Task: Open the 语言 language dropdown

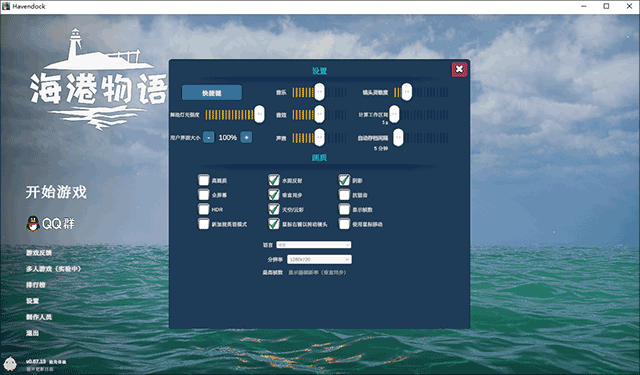Action: click(313, 245)
